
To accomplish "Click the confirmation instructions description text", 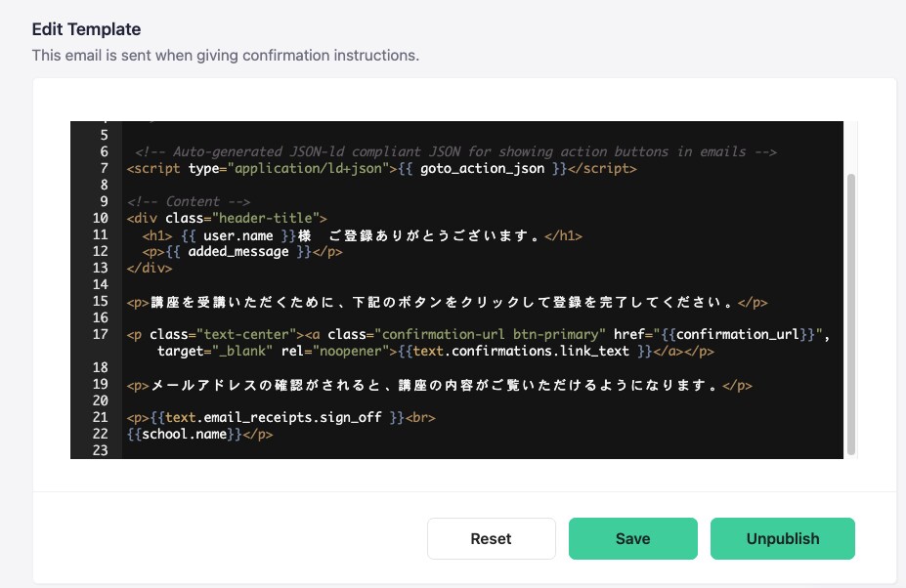I will 226,56.
